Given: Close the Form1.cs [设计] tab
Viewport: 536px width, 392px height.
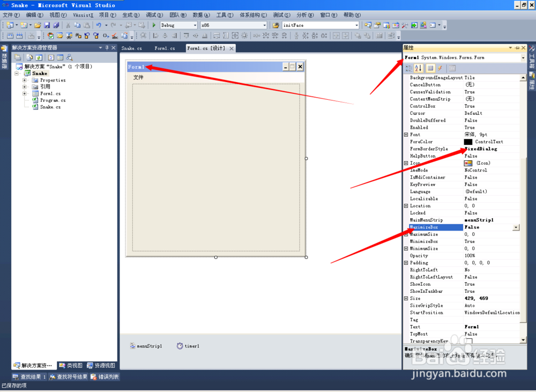Looking at the screenshot, I should (x=232, y=49).
